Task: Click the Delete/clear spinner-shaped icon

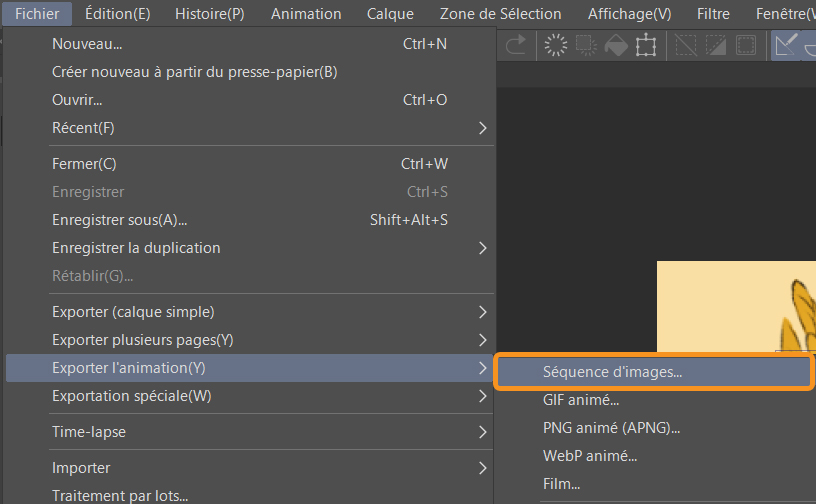Action: (555, 45)
